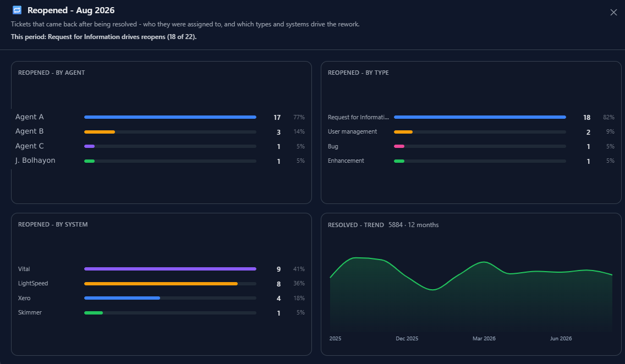Select the Agent B name

point(30,131)
